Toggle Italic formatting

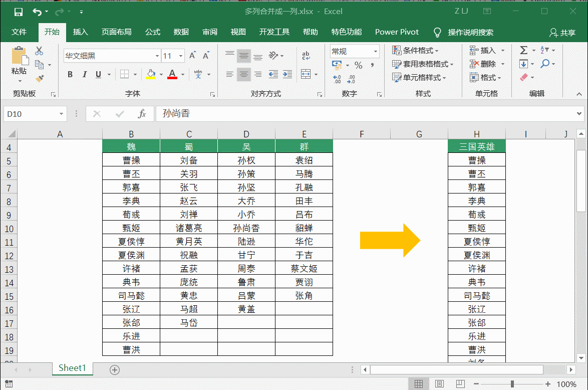pos(85,74)
